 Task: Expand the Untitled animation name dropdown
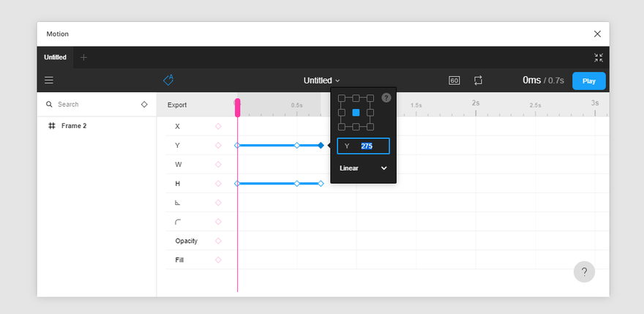321,81
